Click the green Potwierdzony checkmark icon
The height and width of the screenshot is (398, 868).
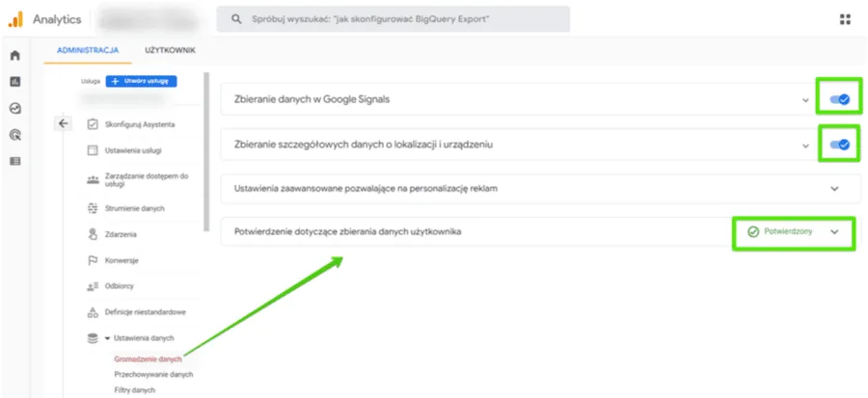[753, 232]
